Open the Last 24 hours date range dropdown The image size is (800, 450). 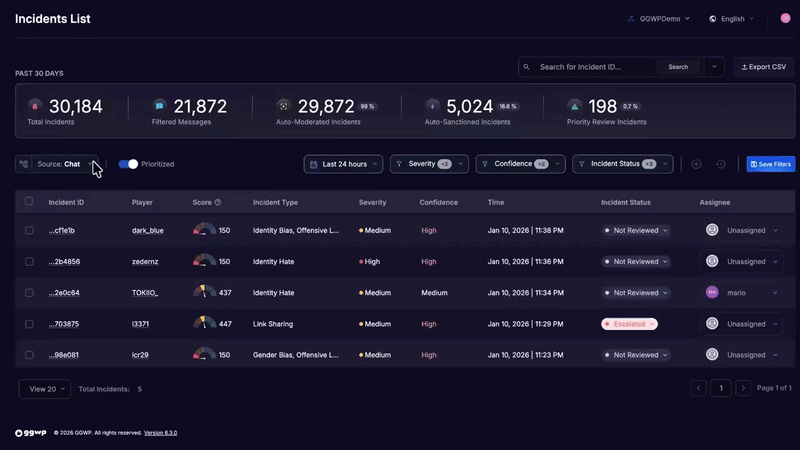[343, 164]
